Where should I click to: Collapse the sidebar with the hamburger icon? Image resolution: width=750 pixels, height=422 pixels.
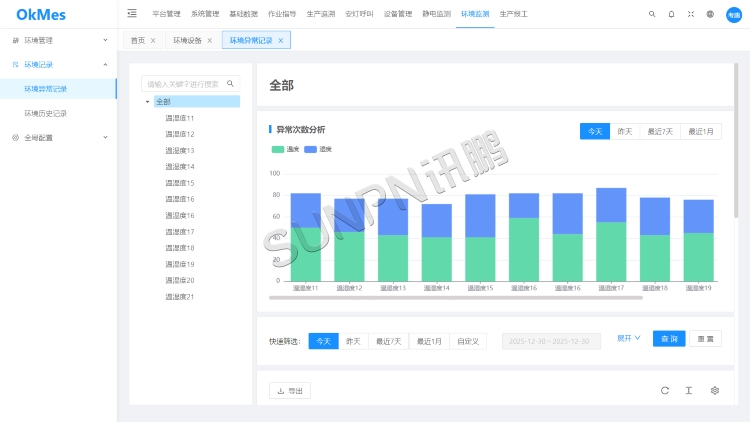point(132,13)
